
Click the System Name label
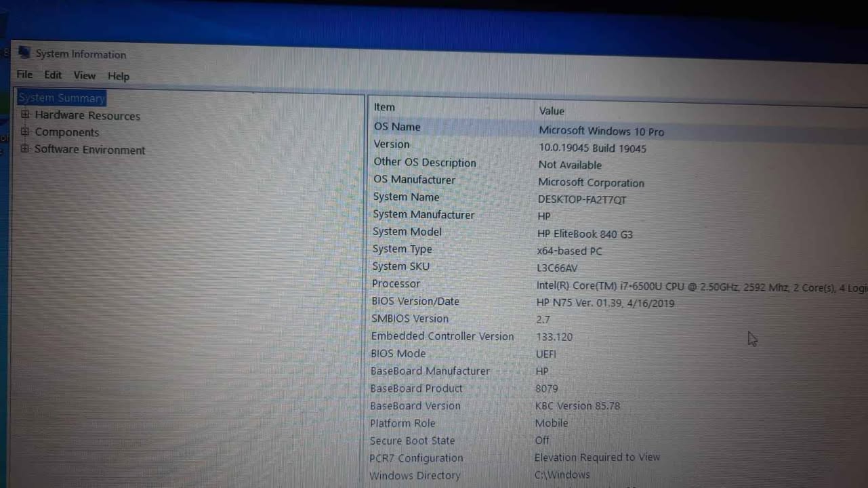pos(406,197)
